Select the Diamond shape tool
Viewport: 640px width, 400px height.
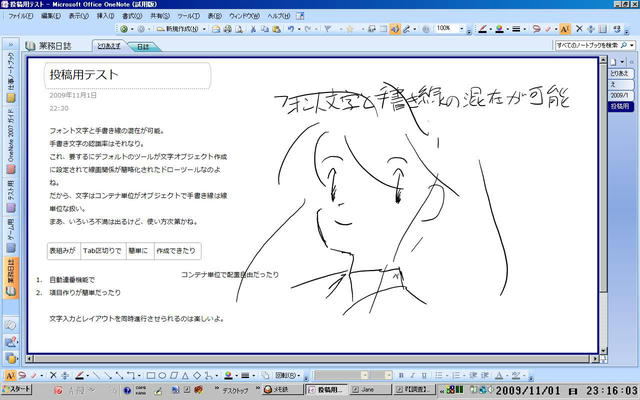click(x=197, y=375)
